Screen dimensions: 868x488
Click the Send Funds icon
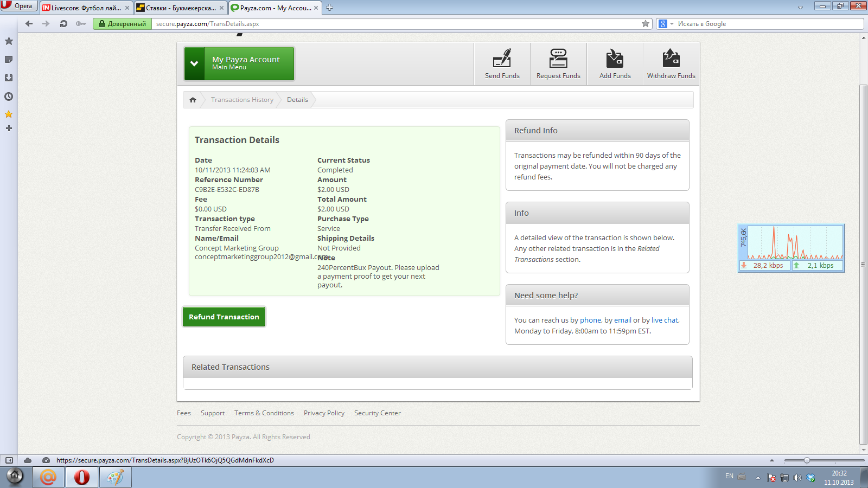[502, 59]
